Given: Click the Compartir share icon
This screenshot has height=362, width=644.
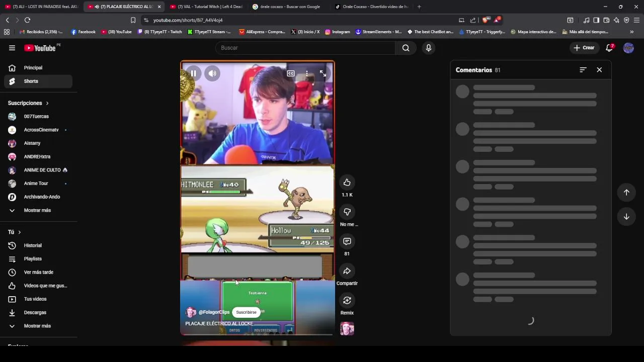Looking at the screenshot, I should point(347,271).
